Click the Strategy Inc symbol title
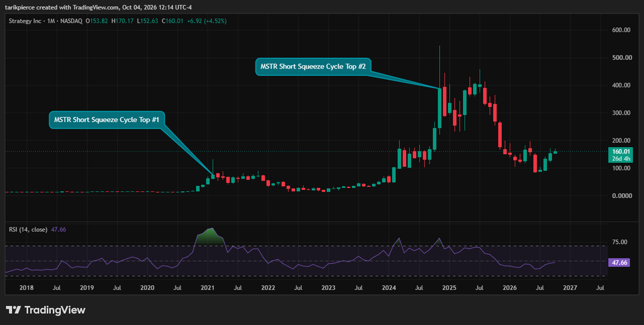Viewport: 644px width, 325px height. (25, 21)
